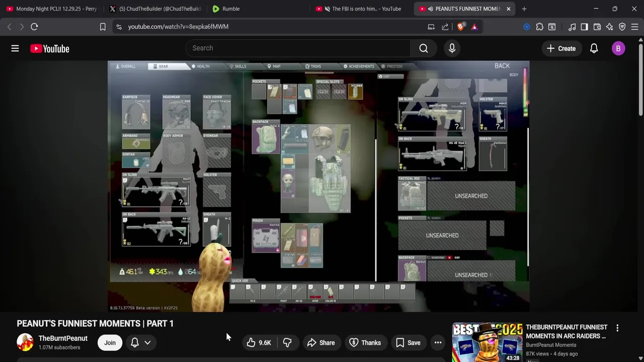644x362 pixels.
Task: Open Brave VPN shield icon
Action: (x=622, y=27)
